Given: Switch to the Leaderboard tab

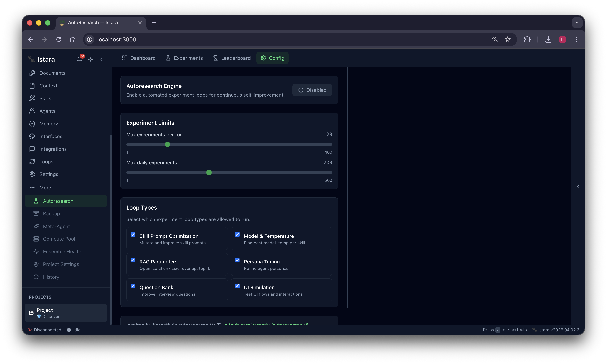Looking at the screenshot, I should (x=232, y=58).
